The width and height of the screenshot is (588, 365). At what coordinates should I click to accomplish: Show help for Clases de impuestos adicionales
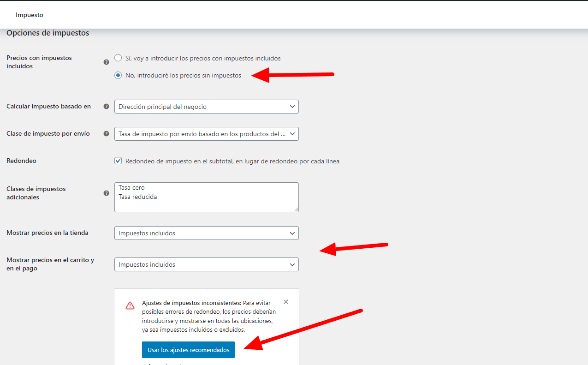(x=107, y=193)
